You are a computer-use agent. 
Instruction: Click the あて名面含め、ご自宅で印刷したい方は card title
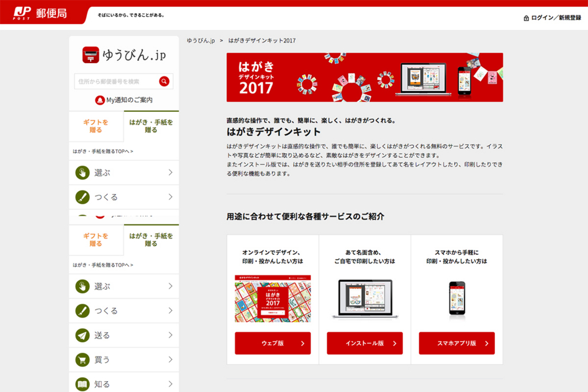[365, 257]
